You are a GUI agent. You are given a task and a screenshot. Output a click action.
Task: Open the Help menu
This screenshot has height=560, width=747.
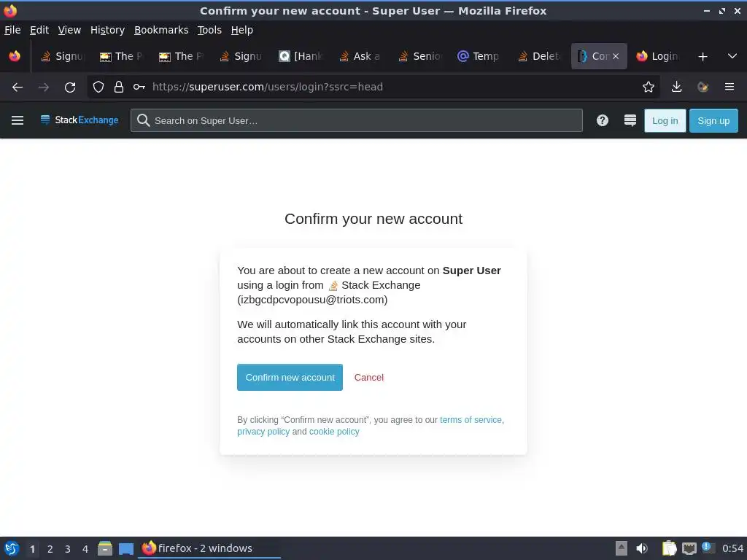(241, 30)
